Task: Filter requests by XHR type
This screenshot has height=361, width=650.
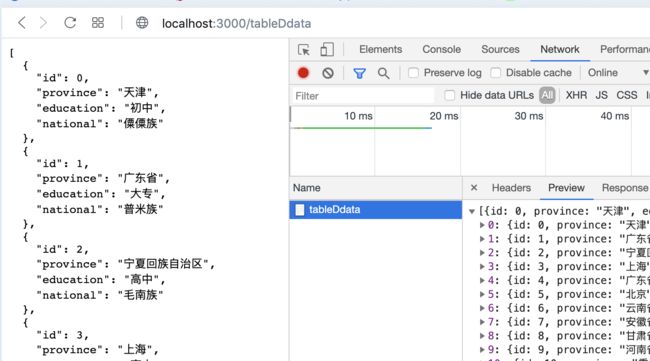Action: point(576,95)
